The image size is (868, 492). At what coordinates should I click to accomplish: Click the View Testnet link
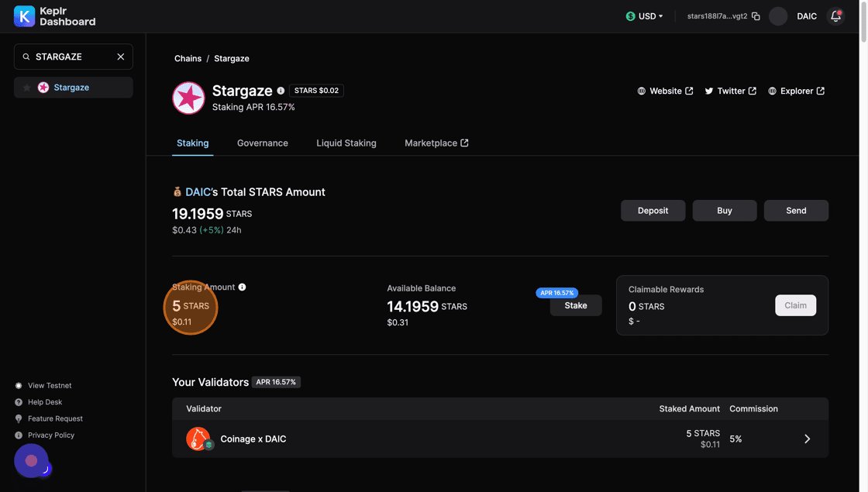[x=50, y=386]
